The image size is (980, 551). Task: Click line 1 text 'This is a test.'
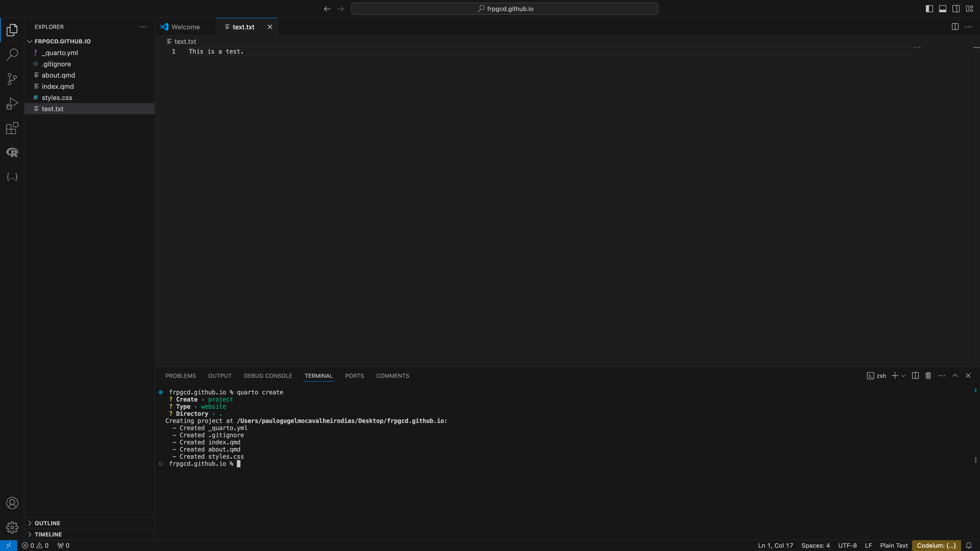216,51
